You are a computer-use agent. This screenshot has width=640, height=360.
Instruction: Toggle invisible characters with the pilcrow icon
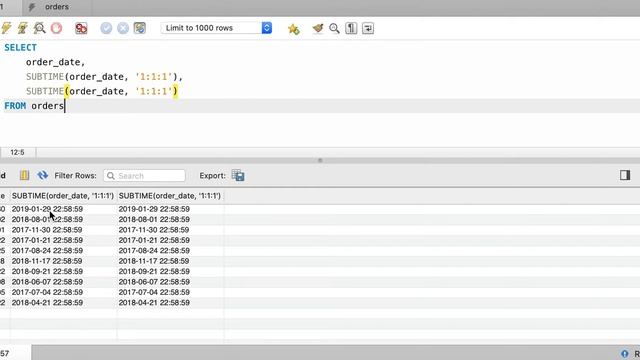[351, 28]
